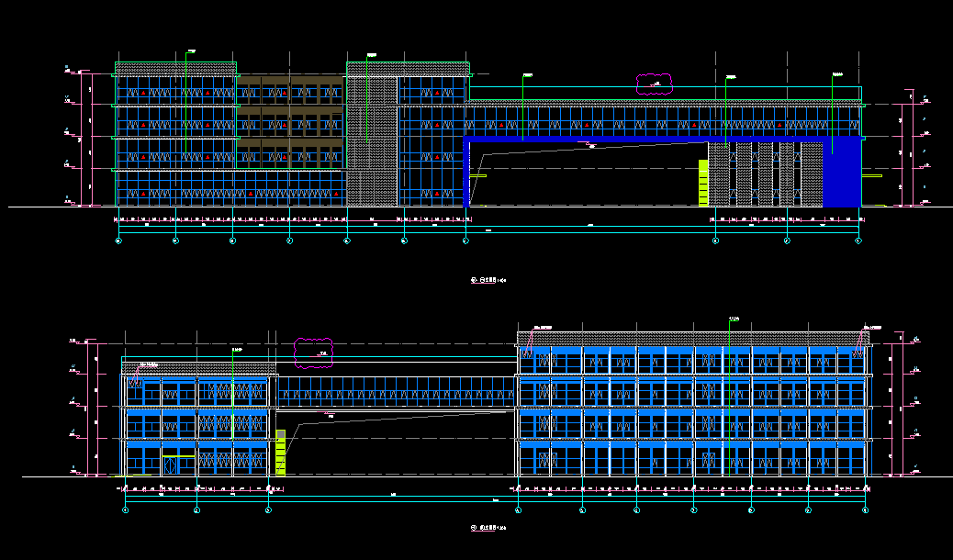Pick the yellow-green vertical bar in upper elevation
Image resolution: width=953 pixels, height=560 pixels.
(x=703, y=183)
